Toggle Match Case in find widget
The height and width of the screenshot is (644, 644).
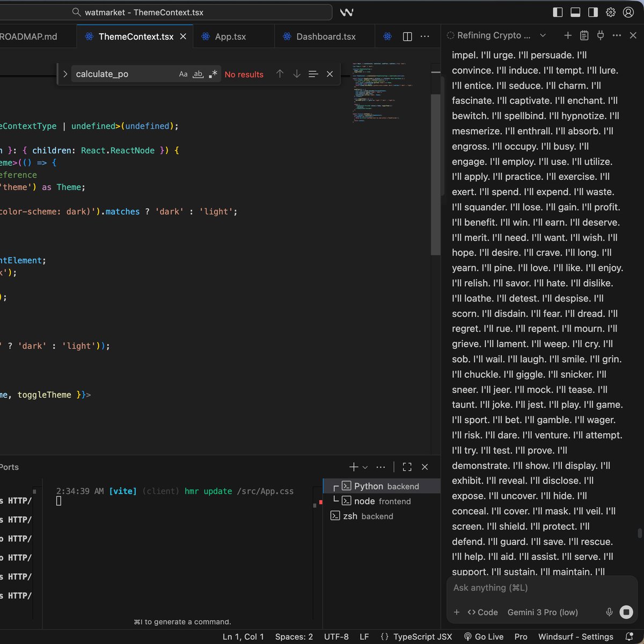point(183,74)
